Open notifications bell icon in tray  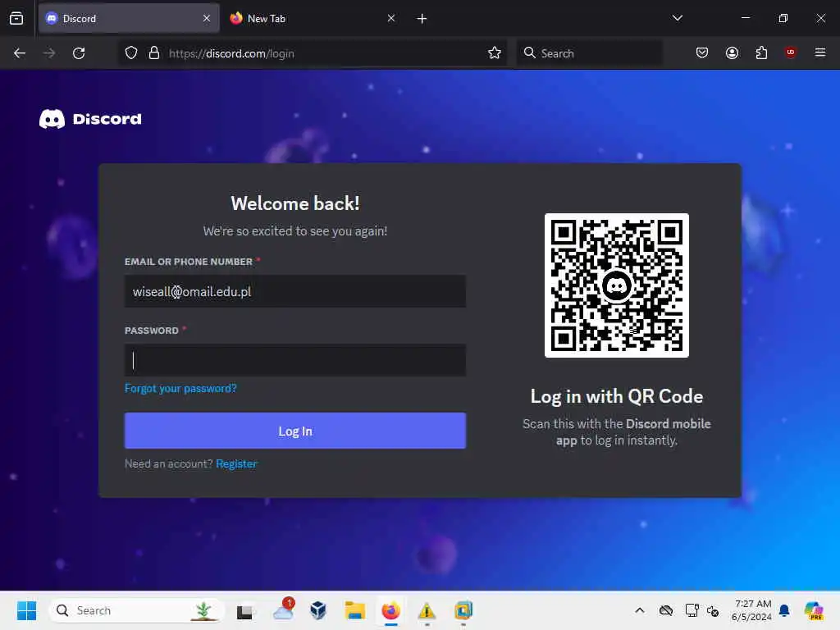[x=784, y=610]
